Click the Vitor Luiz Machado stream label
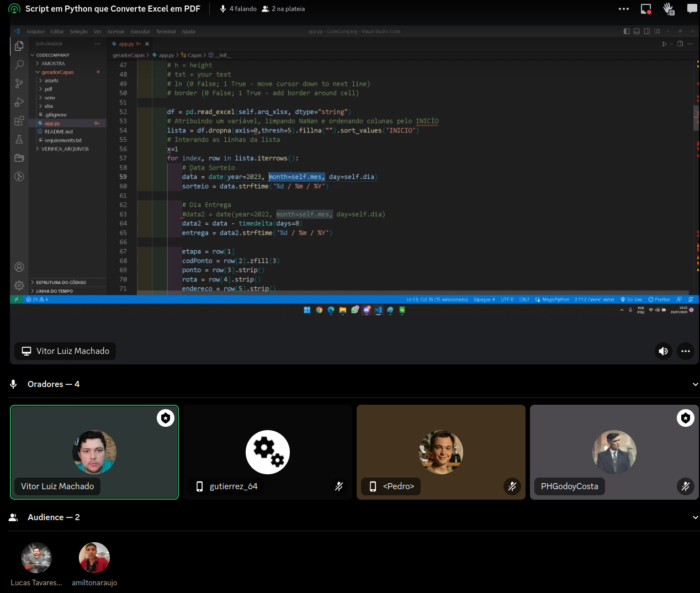The image size is (700, 593). 65,351
